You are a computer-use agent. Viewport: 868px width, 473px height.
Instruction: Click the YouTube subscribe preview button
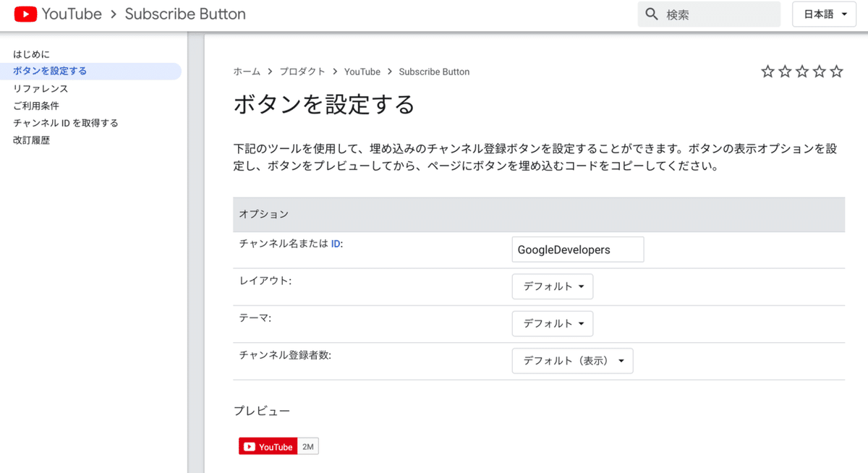tap(268, 447)
